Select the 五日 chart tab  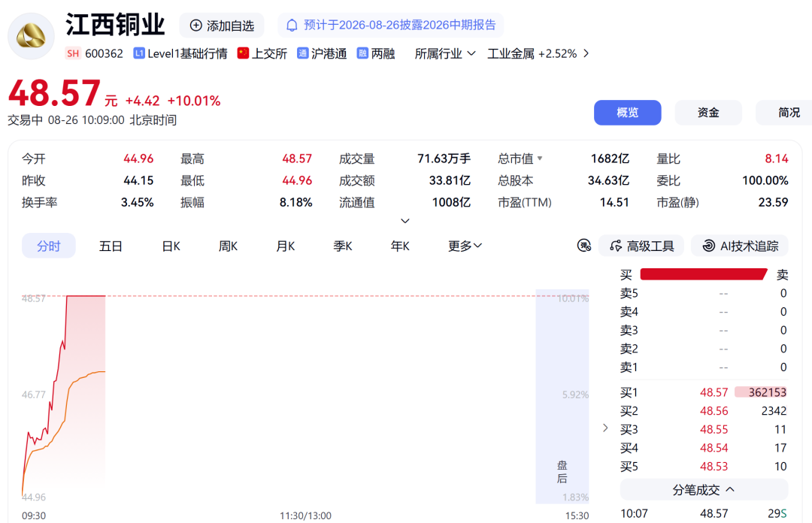pos(111,246)
